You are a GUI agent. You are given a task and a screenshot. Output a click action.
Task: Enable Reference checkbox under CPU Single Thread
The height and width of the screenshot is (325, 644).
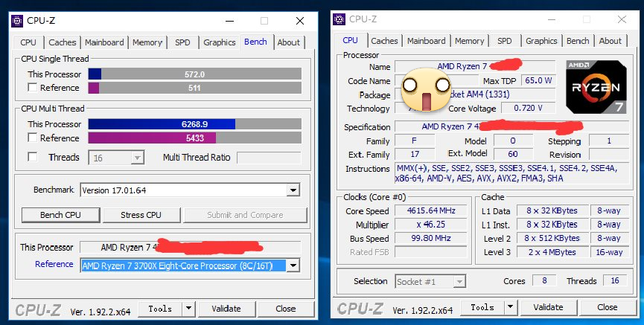tap(32, 88)
